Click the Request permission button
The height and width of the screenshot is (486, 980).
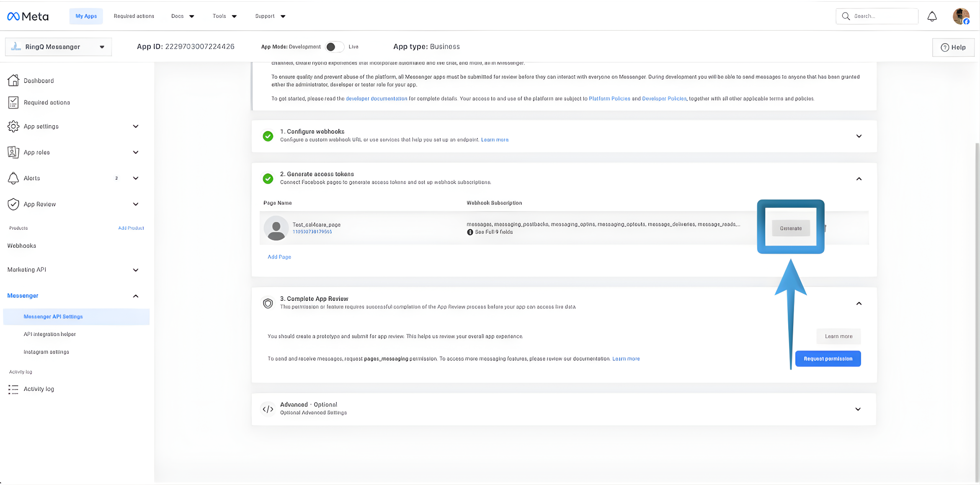(828, 358)
